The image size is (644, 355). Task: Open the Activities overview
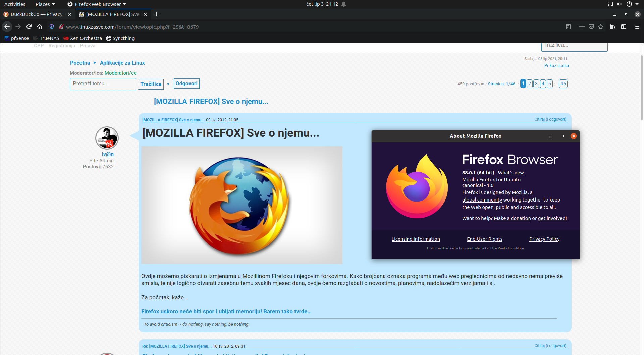click(x=15, y=4)
